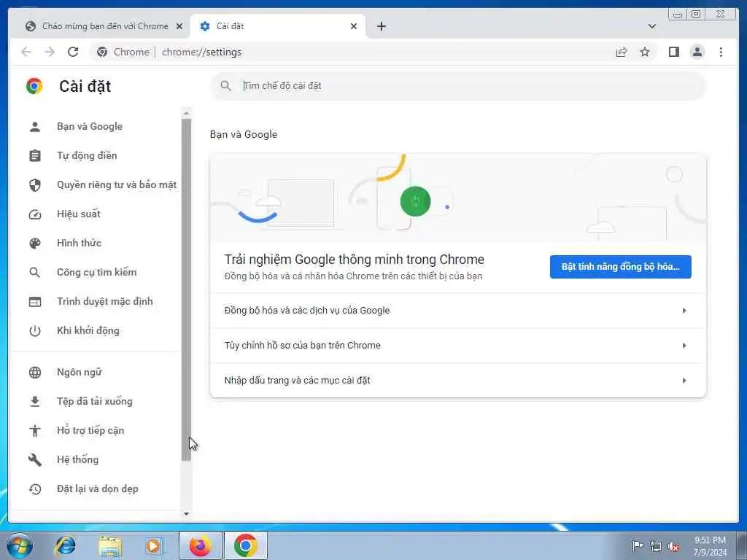747x560 pixels.
Task: Open a new tab with plus button
Action: (381, 26)
